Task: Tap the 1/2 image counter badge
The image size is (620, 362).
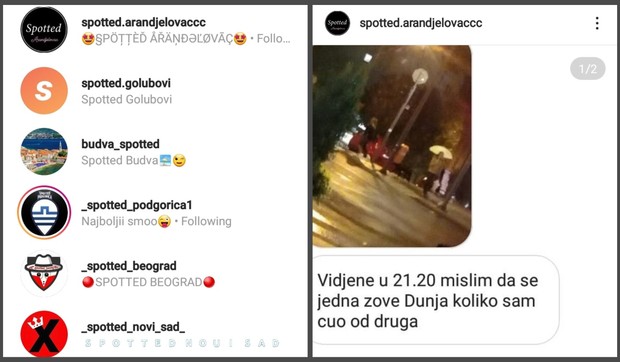Action: point(588,69)
